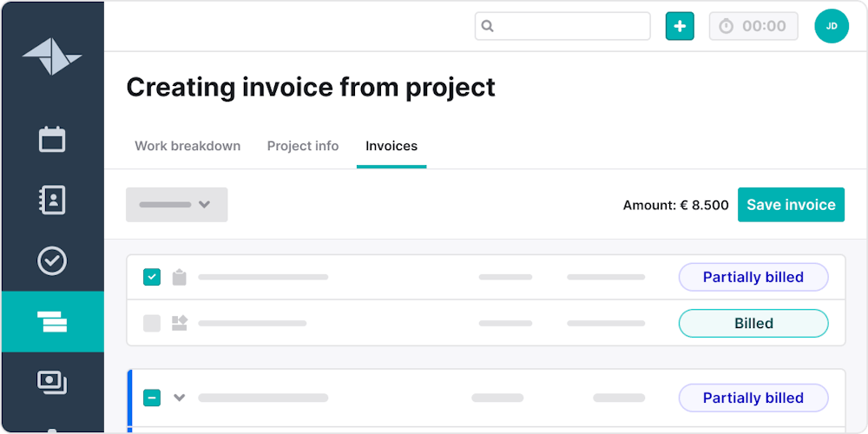Click the JD user avatar
This screenshot has height=434, width=868.
click(x=831, y=26)
